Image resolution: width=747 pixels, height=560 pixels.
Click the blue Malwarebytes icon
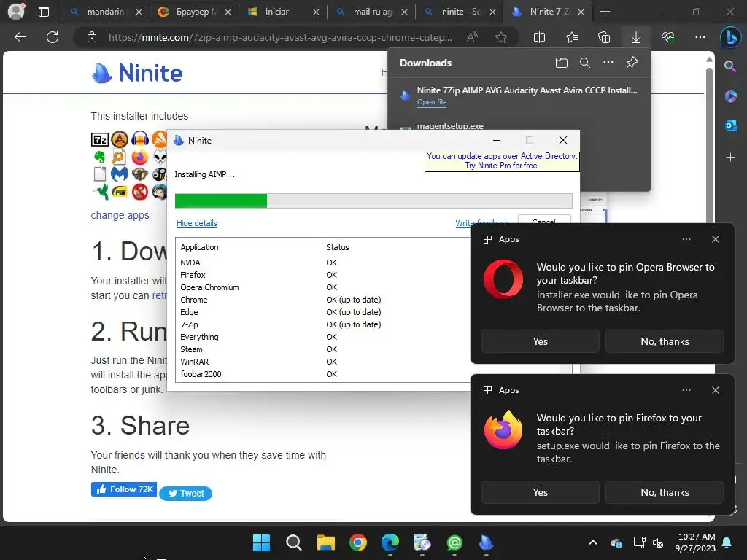[x=120, y=174]
